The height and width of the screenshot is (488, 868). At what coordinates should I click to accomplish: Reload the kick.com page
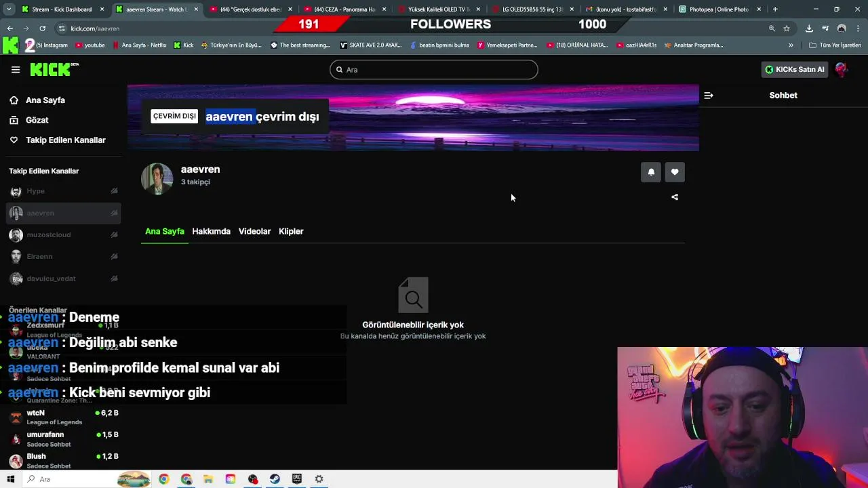tap(42, 28)
